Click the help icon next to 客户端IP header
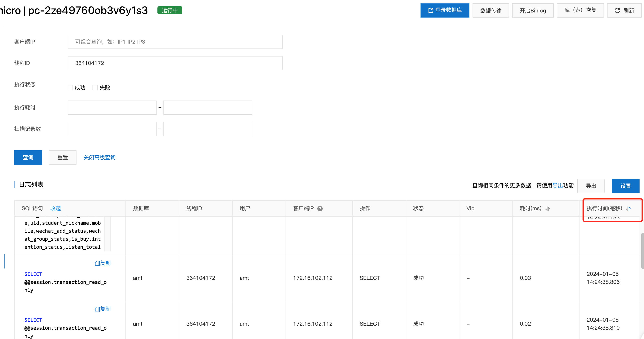This screenshot has width=644, height=339. tap(320, 208)
